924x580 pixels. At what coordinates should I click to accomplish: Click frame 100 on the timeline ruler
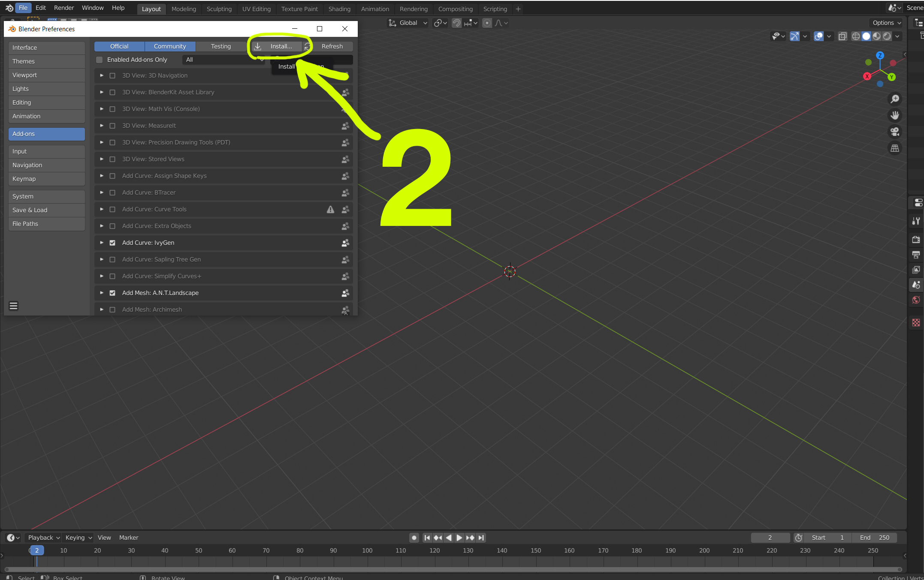(x=367, y=550)
